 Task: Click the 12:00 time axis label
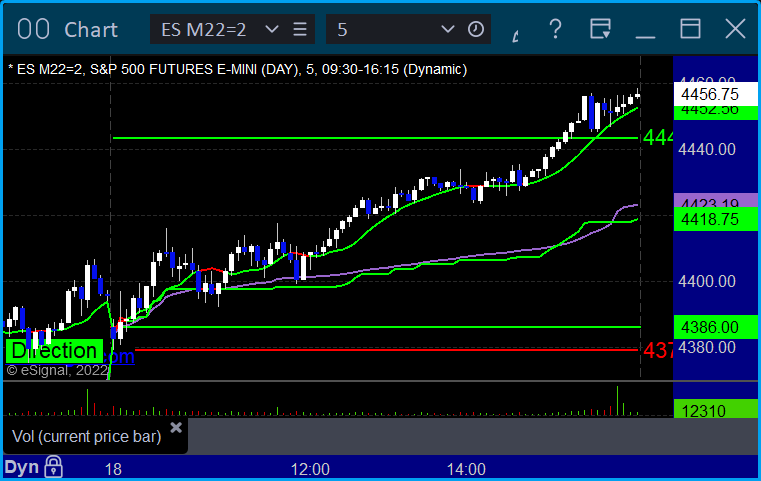[x=310, y=469]
